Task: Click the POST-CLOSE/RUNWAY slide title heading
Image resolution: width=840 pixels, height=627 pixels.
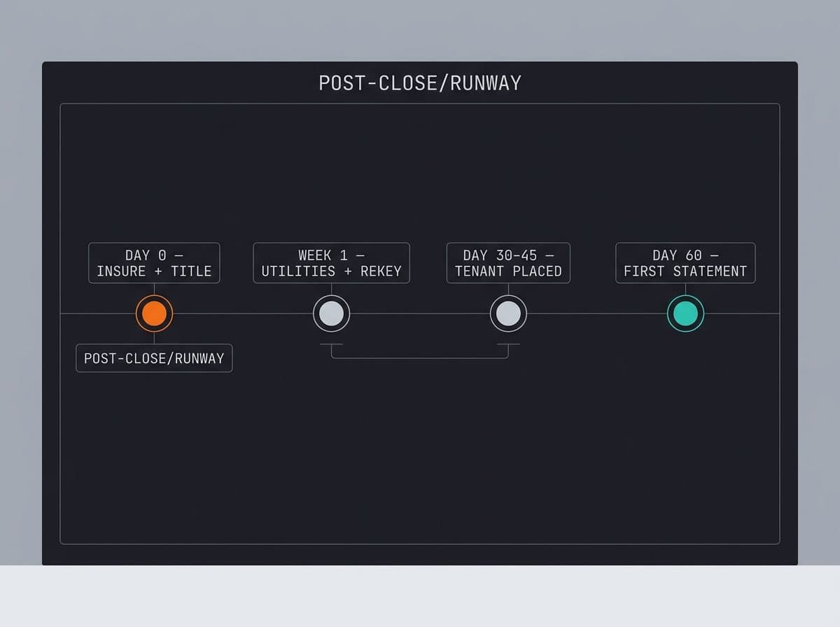Action: [x=420, y=83]
